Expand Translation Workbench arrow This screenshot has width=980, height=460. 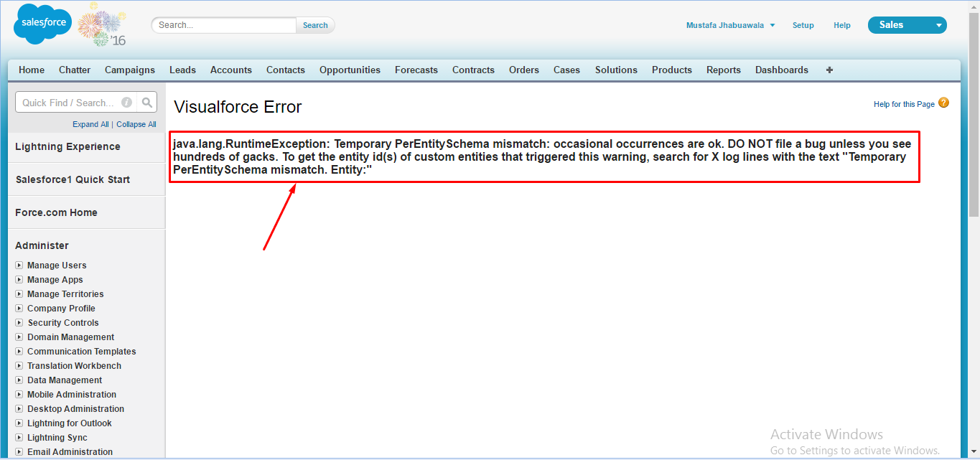click(20, 366)
